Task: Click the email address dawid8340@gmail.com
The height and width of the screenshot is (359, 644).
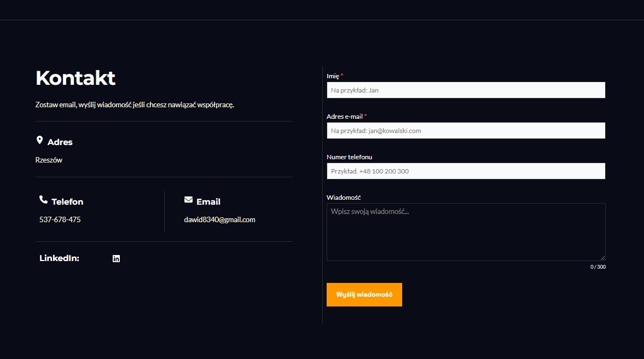Action: tap(219, 220)
